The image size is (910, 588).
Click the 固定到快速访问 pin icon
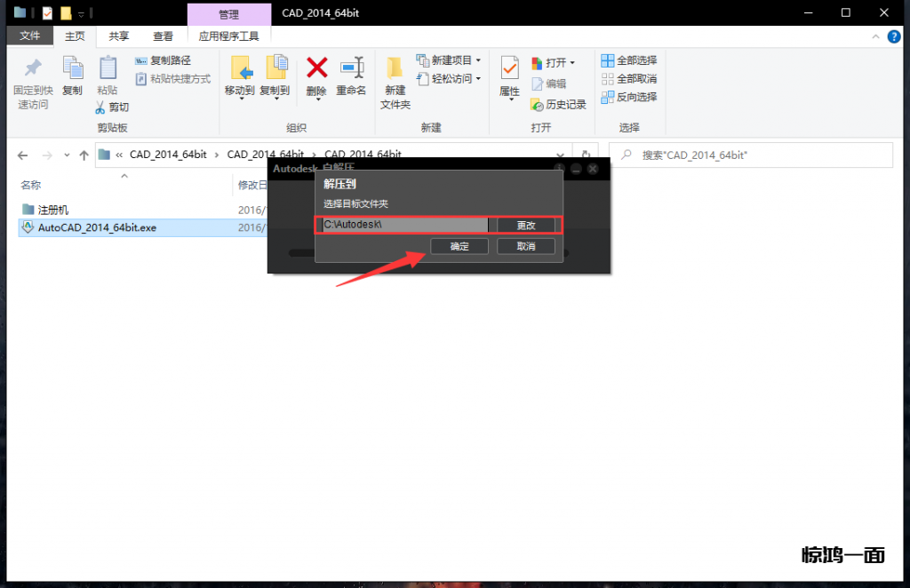coord(33,68)
